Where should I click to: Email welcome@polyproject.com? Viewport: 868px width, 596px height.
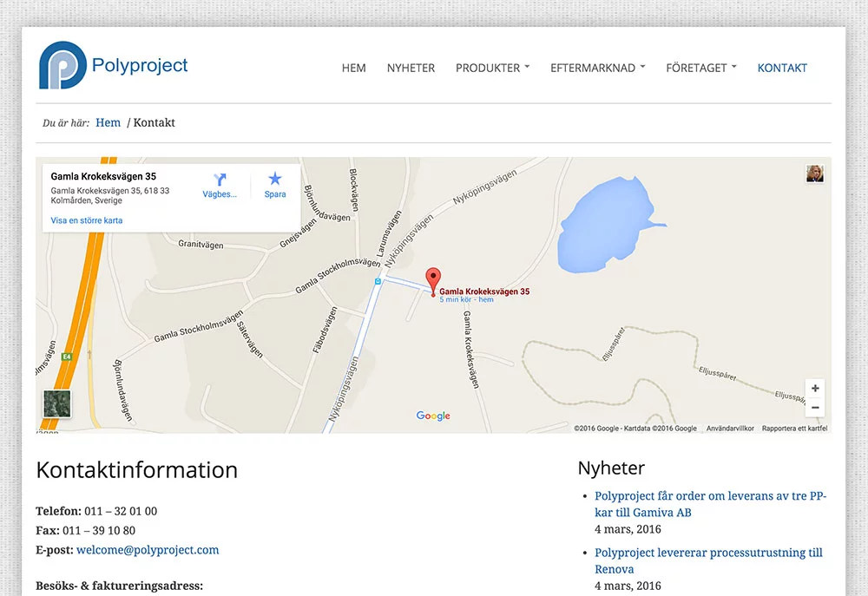point(148,550)
